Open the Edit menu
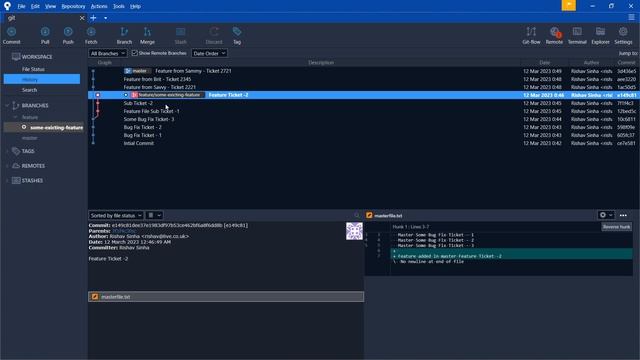The height and width of the screenshot is (360, 640). [35, 6]
